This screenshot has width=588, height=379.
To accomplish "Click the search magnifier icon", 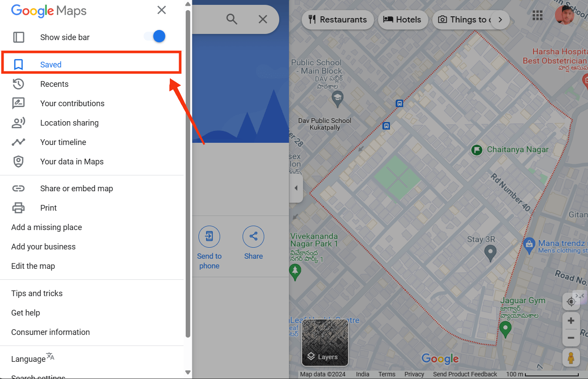I will (232, 19).
